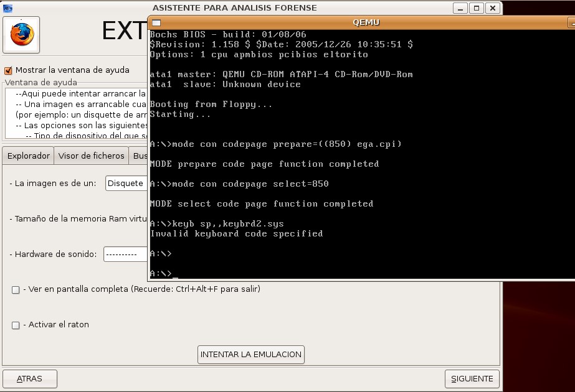
Task: Uncheck Mostrar la ventana de ayuda
Action: point(9,70)
